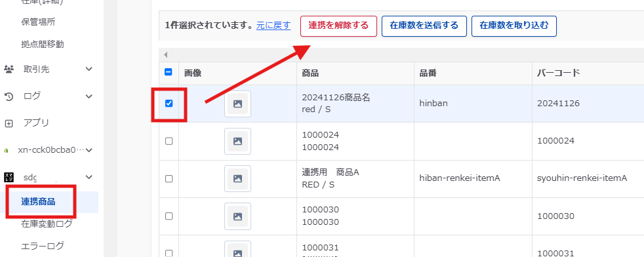
Task: Click the hiban-renkei-itemA cell
Action: point(473,178)
